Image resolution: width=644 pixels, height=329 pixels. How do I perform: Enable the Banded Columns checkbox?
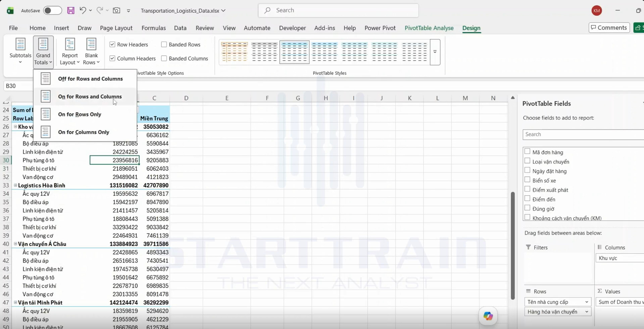click(164, 58)
